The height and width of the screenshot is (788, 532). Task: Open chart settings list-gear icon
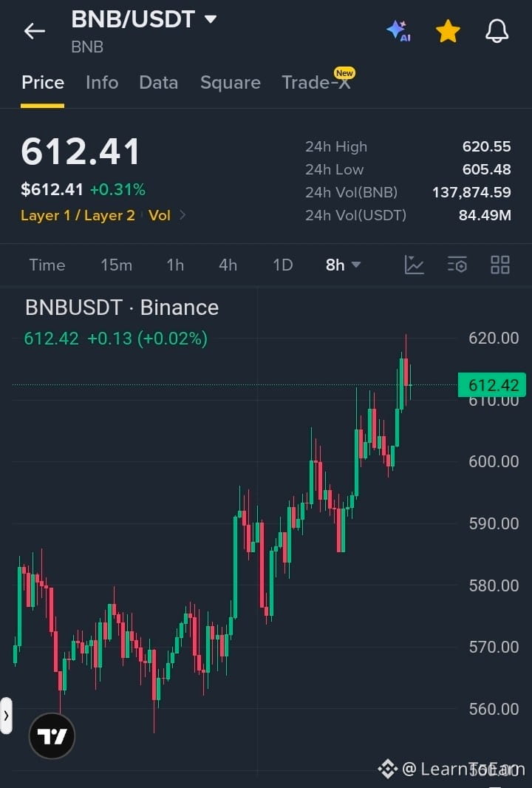pyautogui.click(x=457, y=265)
